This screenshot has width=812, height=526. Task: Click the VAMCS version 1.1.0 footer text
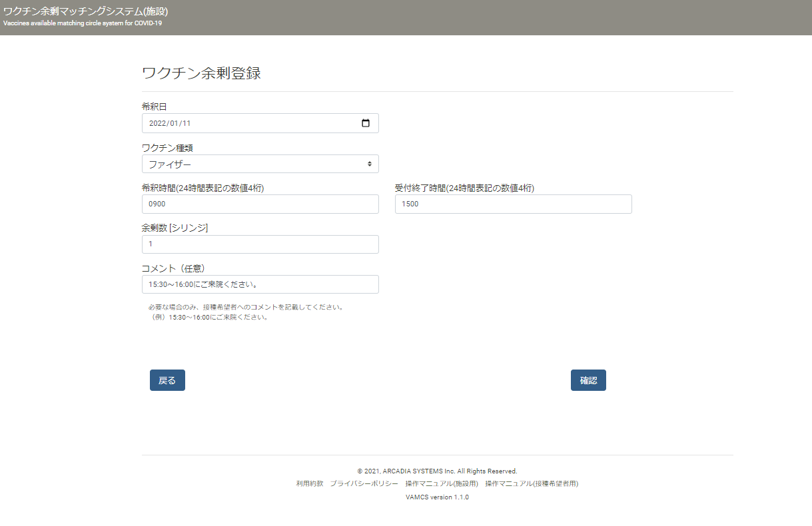point(437,497)
